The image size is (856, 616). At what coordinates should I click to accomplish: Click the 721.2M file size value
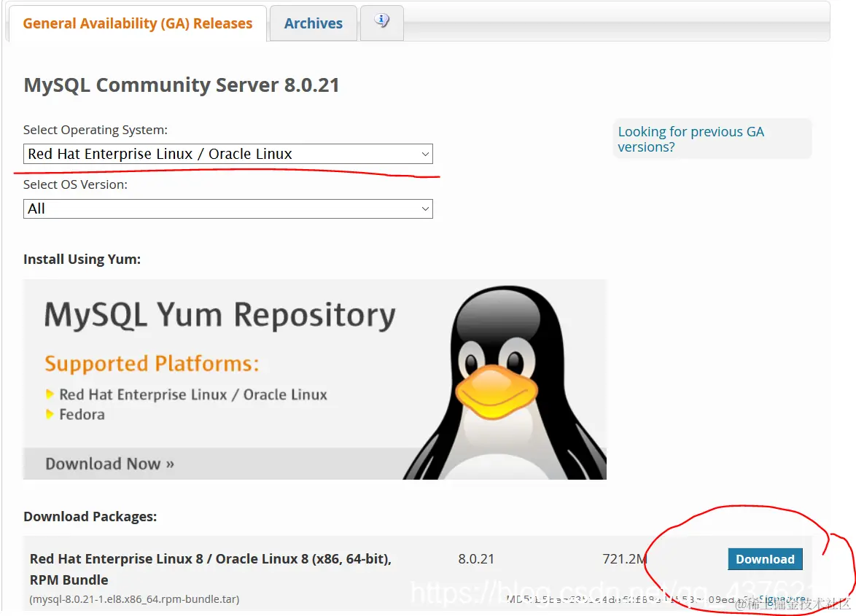tap(625, 559)
